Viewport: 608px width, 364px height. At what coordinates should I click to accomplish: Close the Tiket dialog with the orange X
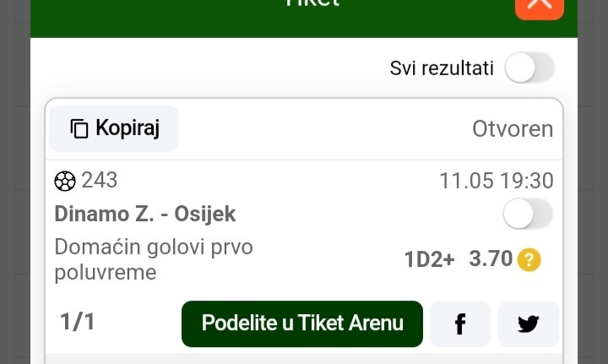click(539, 5)
